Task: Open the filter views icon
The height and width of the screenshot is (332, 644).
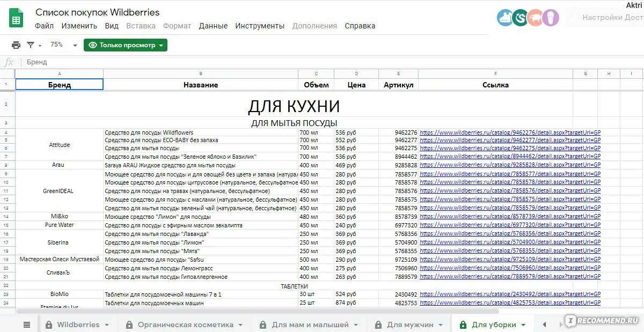Action: (31, 45)
